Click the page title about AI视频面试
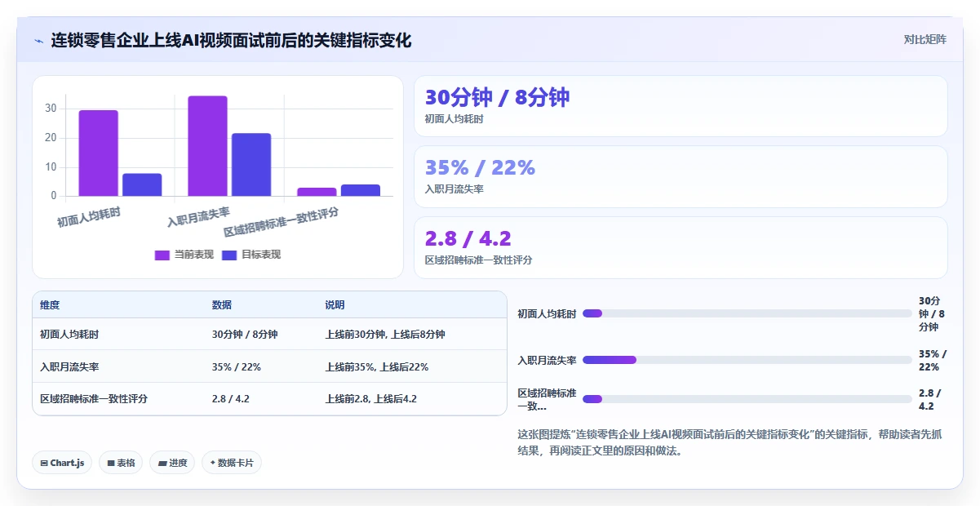 tap(231, 41)
